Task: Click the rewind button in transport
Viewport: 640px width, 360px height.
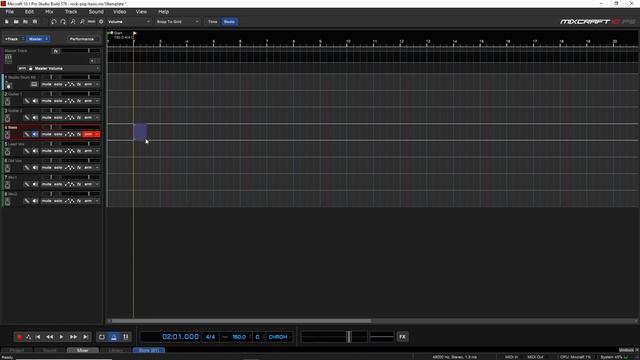Action: 49,337
